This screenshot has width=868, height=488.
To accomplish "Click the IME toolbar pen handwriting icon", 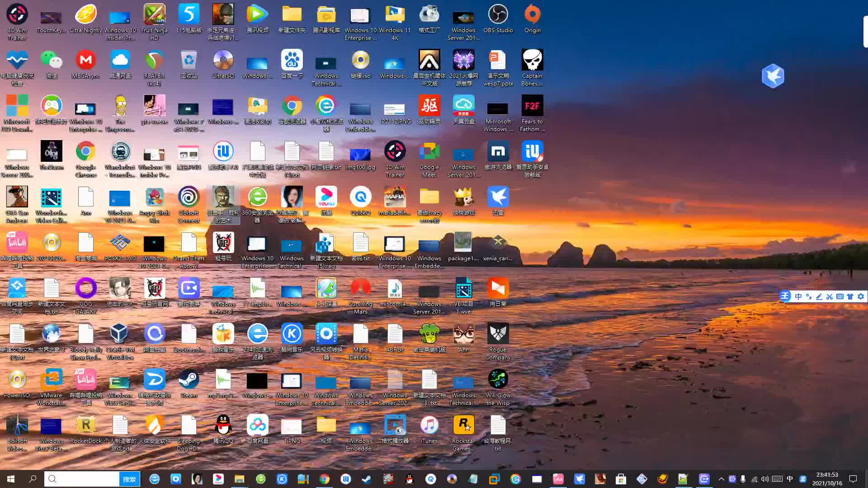I will click(819, 296).
